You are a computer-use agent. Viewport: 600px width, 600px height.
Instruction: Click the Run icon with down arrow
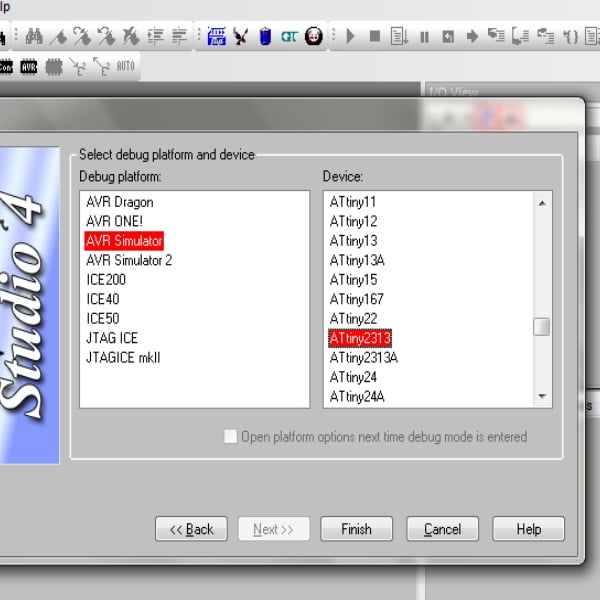[399, 36]
